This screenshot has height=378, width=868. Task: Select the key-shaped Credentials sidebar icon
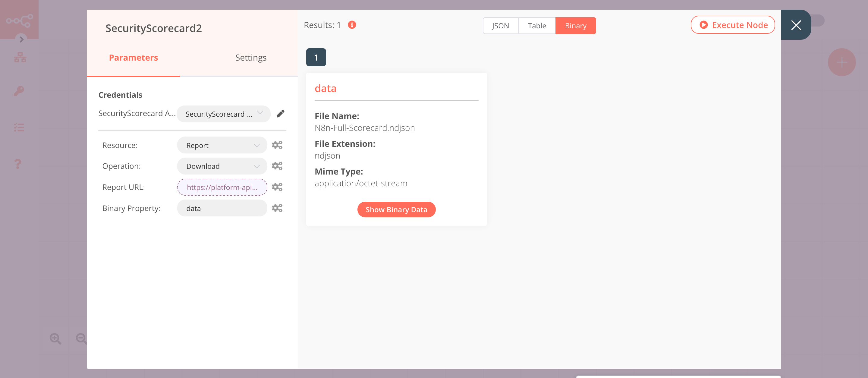19,91
